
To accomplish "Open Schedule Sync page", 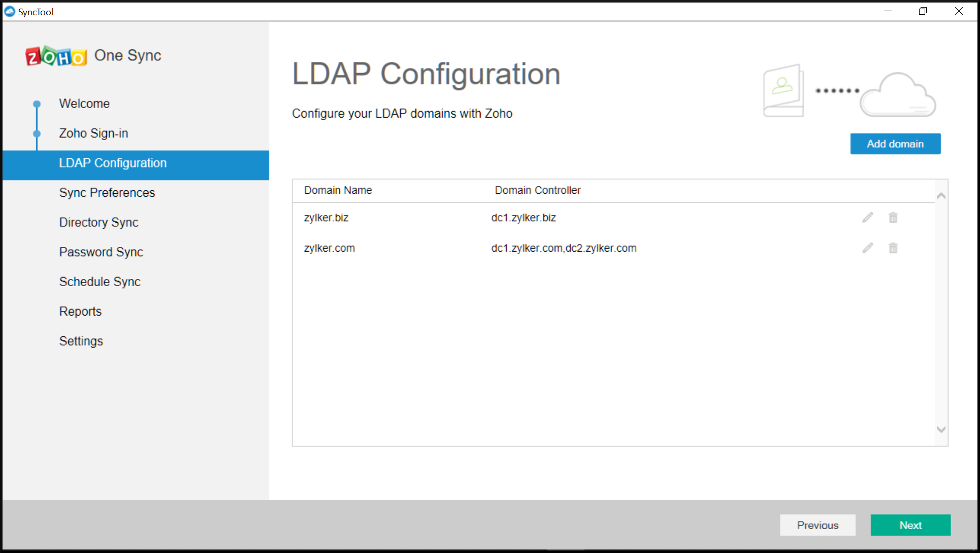I will tap(100, 282).
